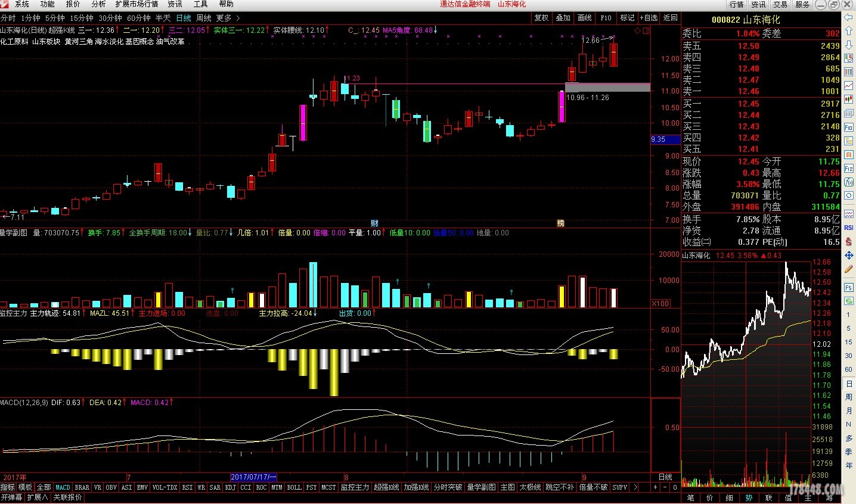Click the 标记 button
Image resolution: width=856 pixels, height=504 pixels.
tap(627, 18)
